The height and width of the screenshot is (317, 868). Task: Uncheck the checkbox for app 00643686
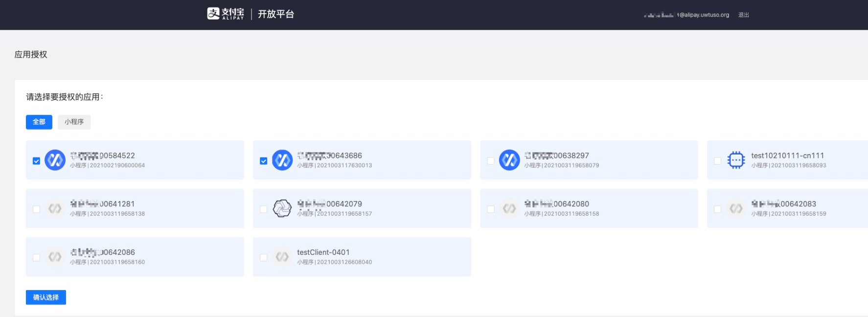pos(263,161)
